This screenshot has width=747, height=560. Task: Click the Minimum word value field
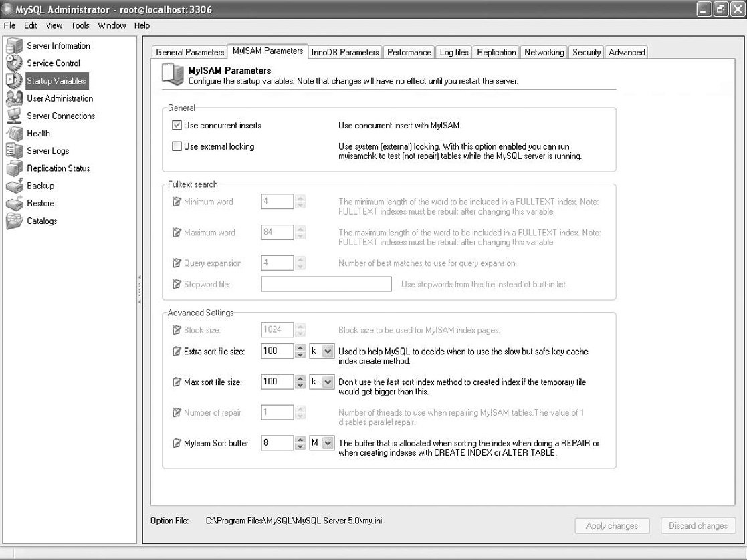point(278,202)
